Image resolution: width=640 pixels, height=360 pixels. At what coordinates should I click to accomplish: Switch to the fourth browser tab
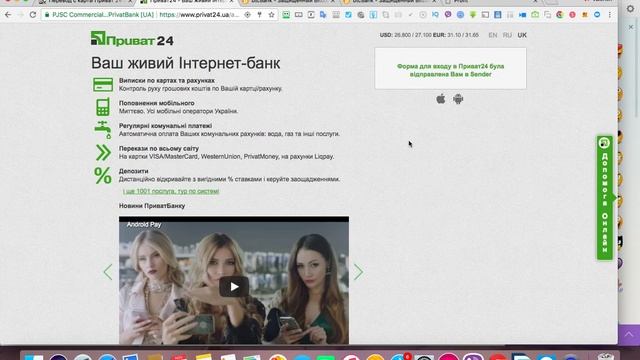388,2
